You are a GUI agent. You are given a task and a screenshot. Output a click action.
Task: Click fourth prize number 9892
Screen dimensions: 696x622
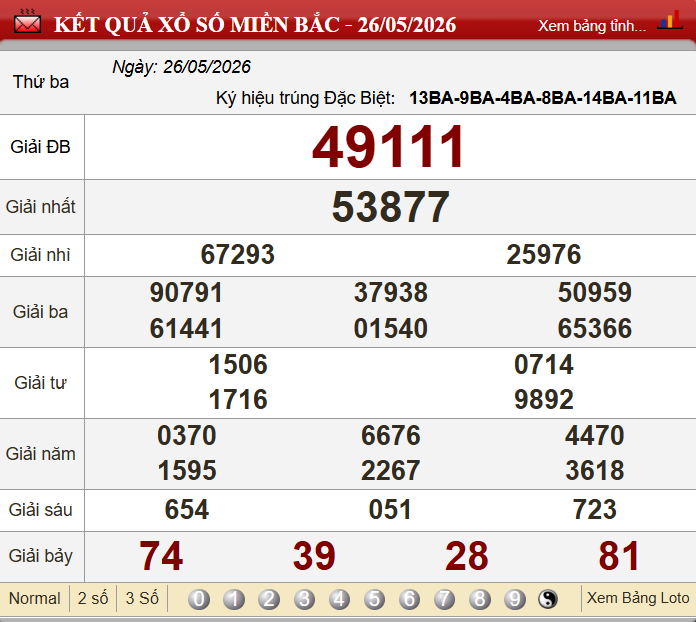(x=544, y=399)
